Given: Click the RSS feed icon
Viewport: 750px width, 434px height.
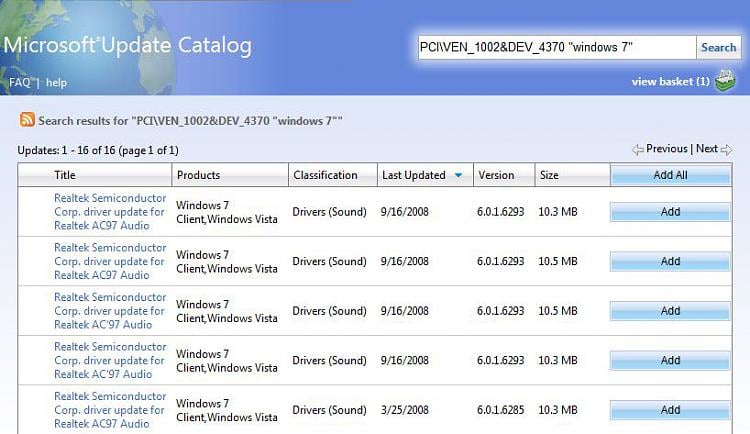Looking at the screenshot, I should pos(27,119).
